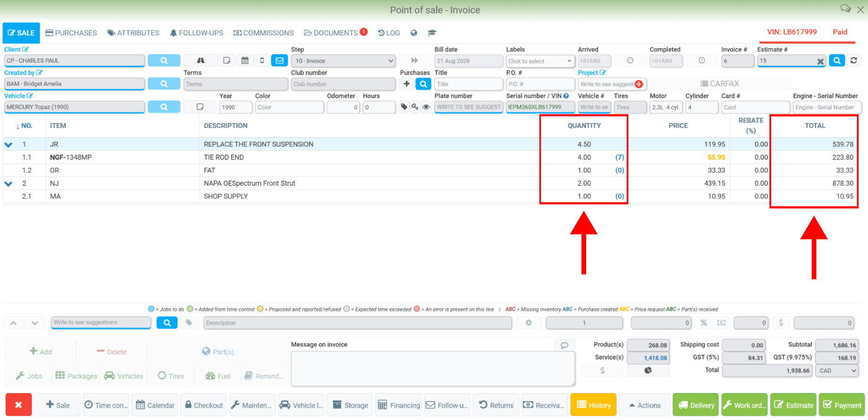Click the blue envelope email icon
The image size is (868, 420).
[280, 60]
